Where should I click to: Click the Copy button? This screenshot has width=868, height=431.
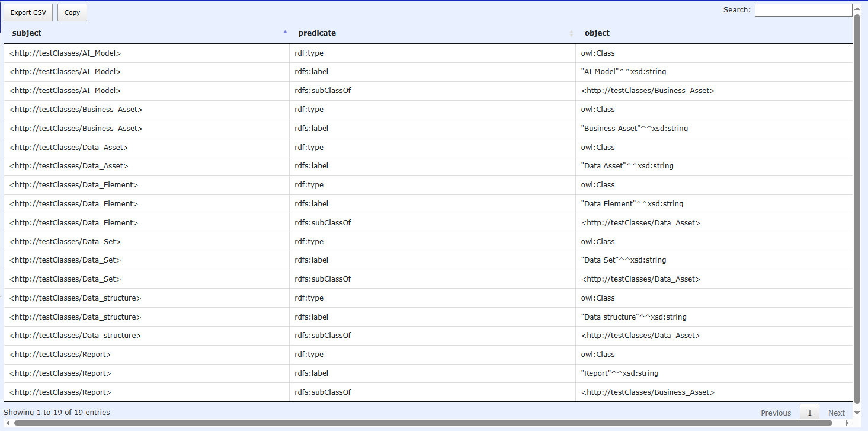pyautogui.click(x=72, y=12)
